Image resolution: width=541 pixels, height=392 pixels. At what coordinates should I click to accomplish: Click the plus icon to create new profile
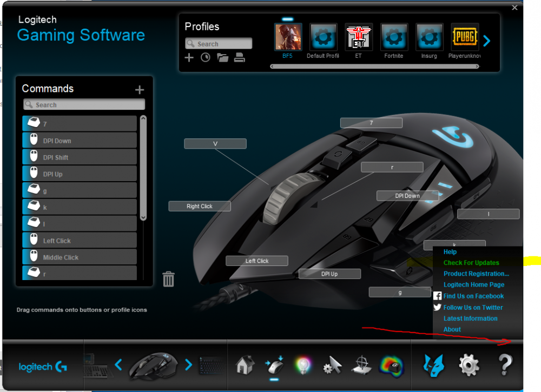tap(189, 57)
